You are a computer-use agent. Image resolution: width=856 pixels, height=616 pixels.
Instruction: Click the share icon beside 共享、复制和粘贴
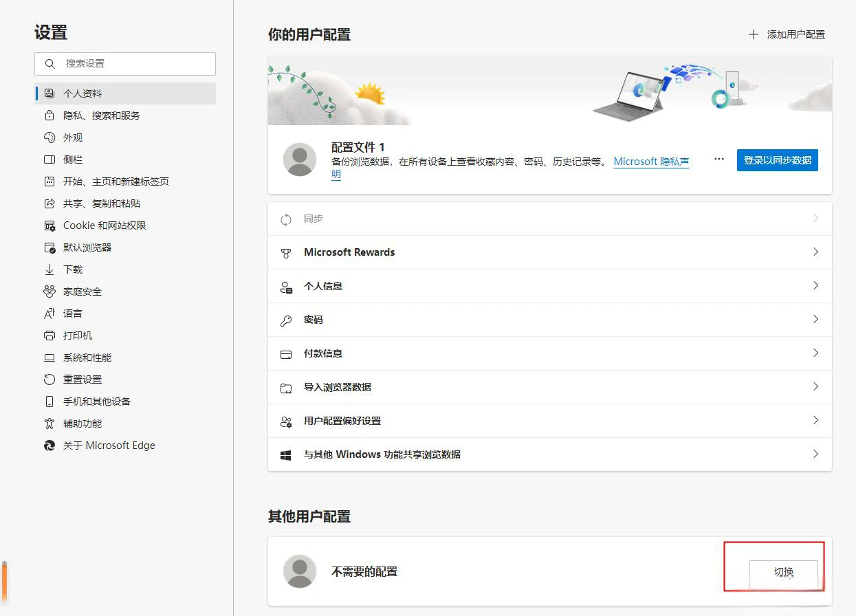[x=49, y=203]
